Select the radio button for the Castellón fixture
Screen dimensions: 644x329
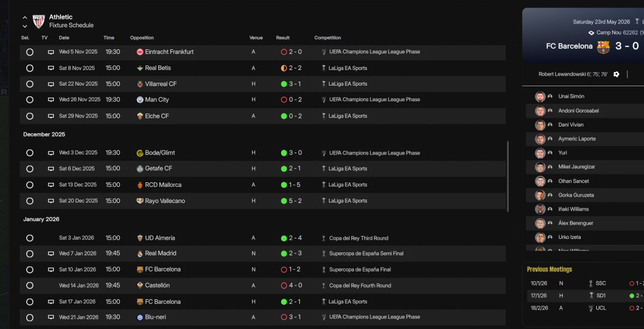30,286
